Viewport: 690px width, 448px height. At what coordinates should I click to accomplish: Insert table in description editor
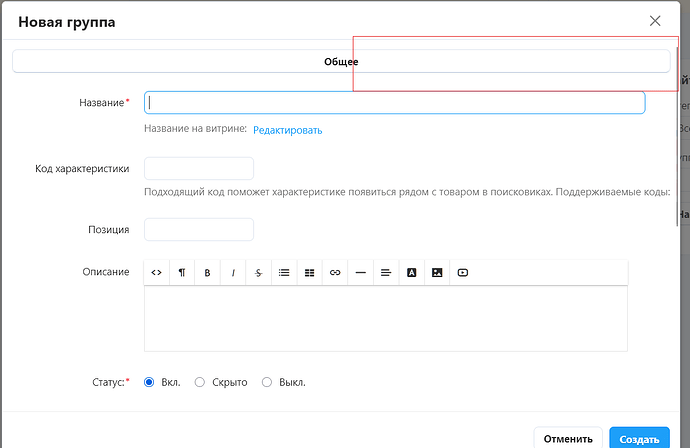point(309,272)
